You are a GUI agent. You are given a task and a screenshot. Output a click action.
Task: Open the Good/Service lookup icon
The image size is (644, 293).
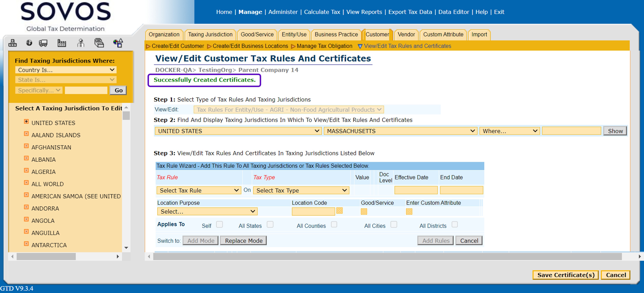click(x=364, y=212)
